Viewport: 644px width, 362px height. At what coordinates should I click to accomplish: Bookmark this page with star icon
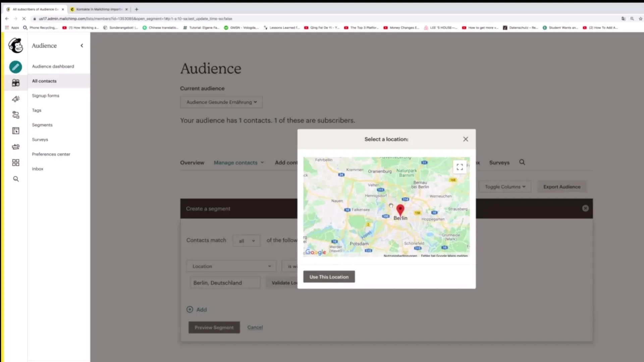pyautogui.click(x=640, y=19)
